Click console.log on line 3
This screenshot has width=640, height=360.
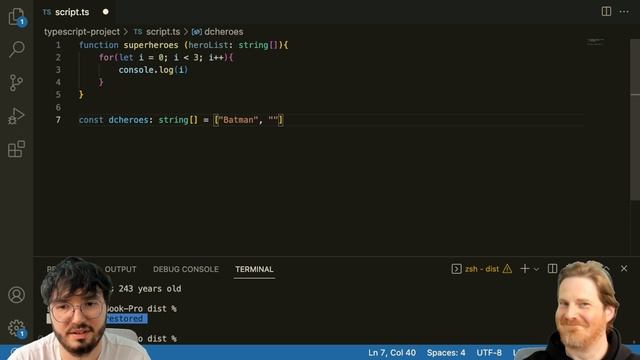(x=146, y=70)
